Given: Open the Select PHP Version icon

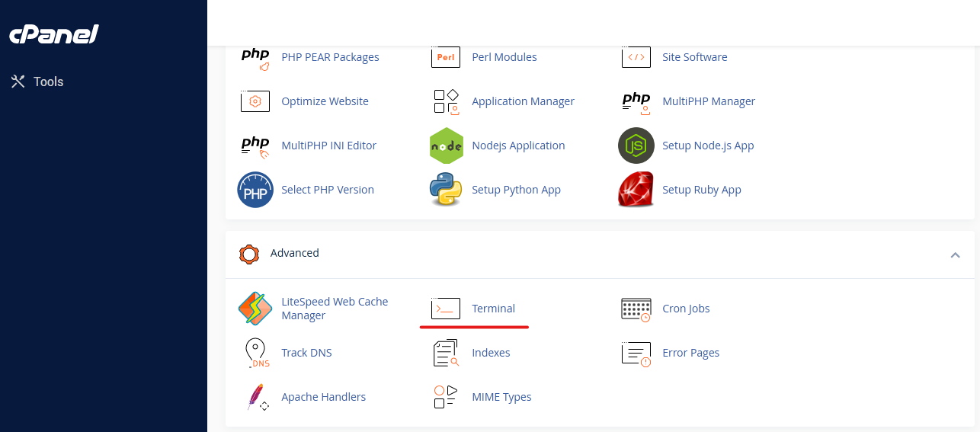Looking at the screenshot, I should [255, 190].
